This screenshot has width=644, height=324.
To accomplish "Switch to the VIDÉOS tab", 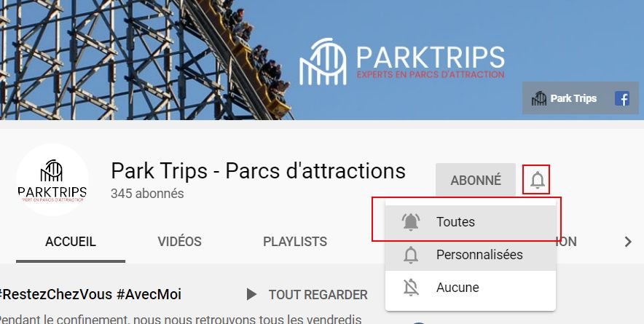I will pos(179,242).
